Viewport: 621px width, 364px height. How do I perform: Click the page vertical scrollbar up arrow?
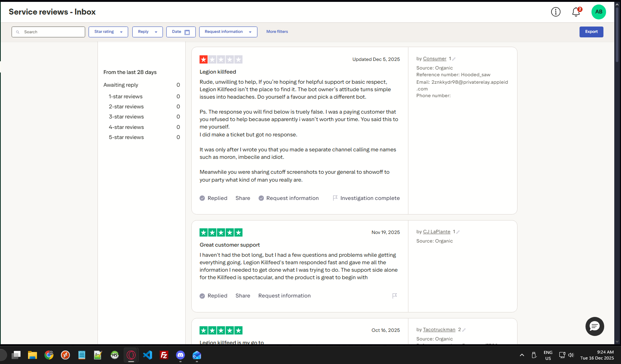tap(617, 4)
